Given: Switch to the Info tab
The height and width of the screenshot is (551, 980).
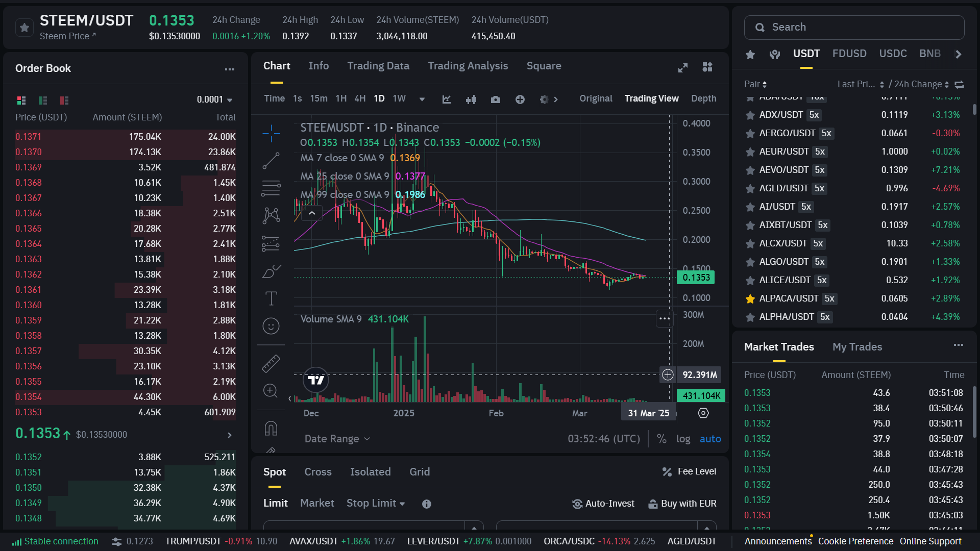Looking at the screenshot, I should [x=318, y=66].
